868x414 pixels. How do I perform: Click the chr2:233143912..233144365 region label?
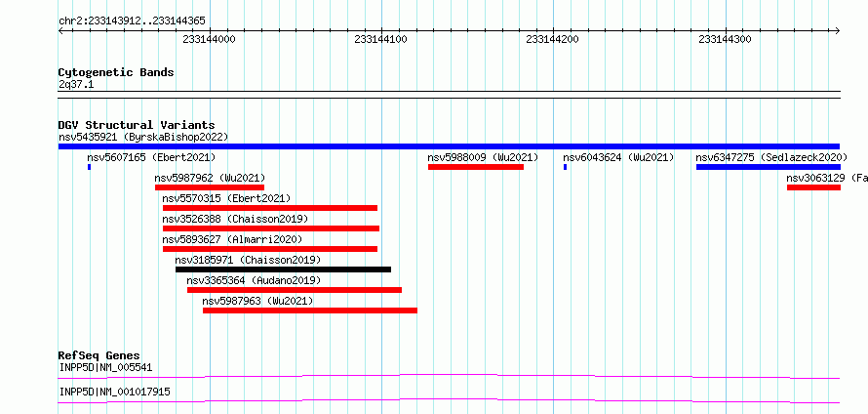coord(132,21)
